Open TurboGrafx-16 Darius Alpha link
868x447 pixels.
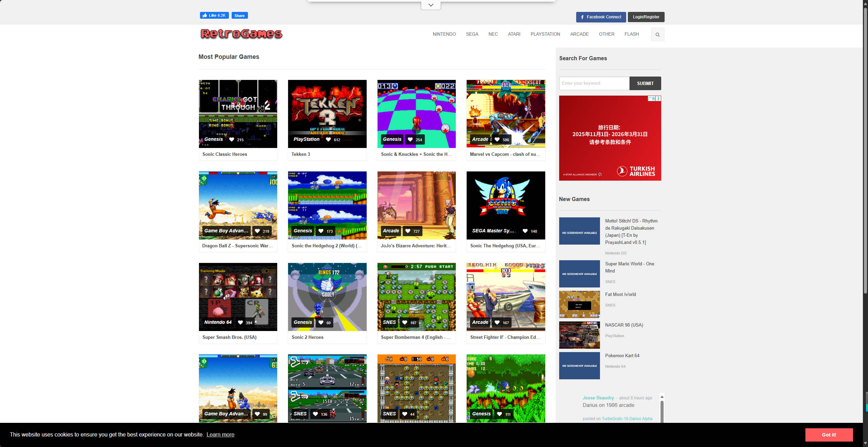tap(627, 419)
